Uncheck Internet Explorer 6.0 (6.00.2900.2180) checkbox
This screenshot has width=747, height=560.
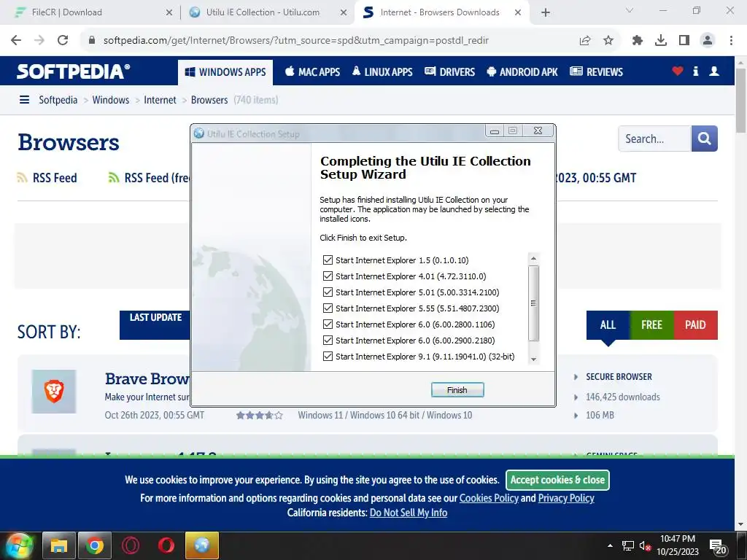click(328, 340)
